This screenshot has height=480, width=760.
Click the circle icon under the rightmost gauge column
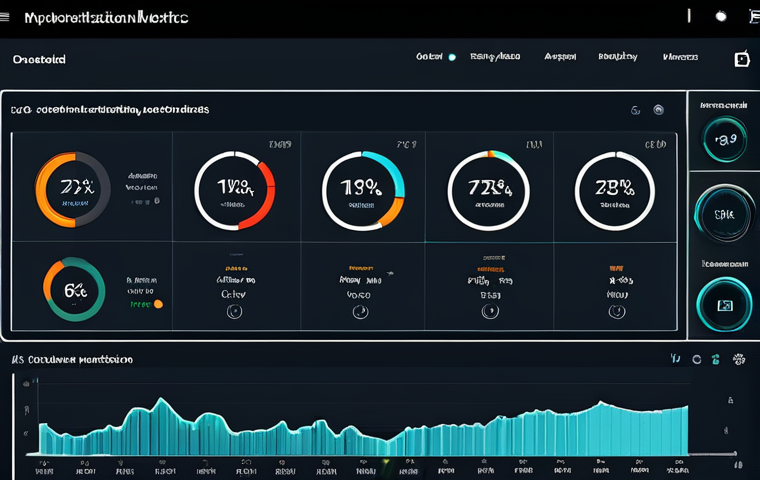pos(616,312)
